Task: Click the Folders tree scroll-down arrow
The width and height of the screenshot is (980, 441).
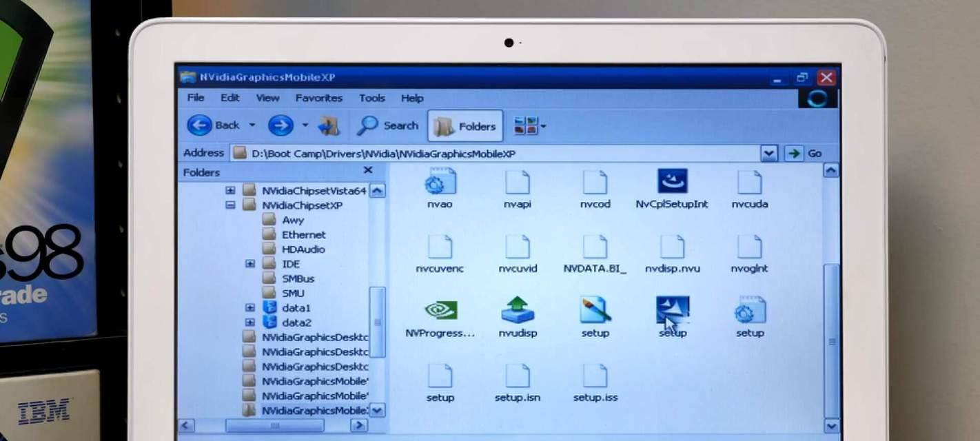Action: click(x=378, y=411)
